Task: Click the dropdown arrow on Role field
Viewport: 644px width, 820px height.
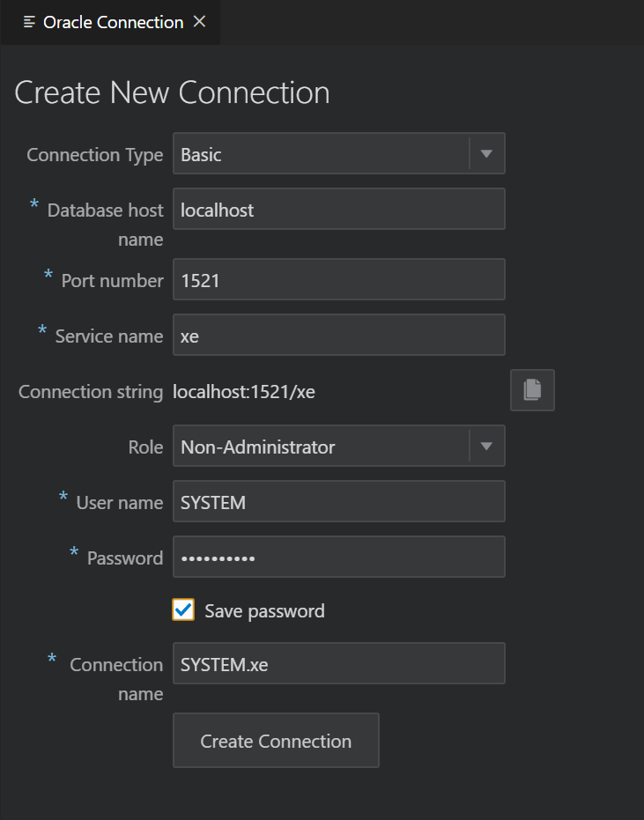Action: click(x=486, y=446)
